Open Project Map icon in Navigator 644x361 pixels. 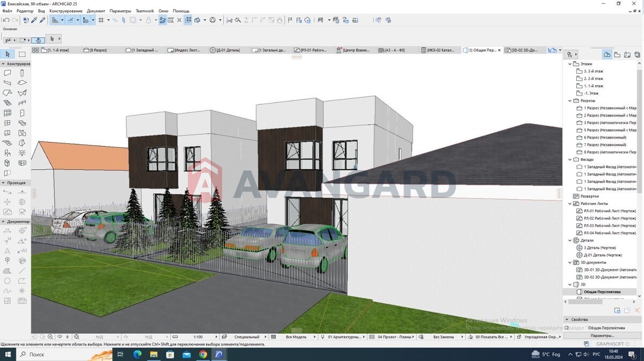(607, 54)
